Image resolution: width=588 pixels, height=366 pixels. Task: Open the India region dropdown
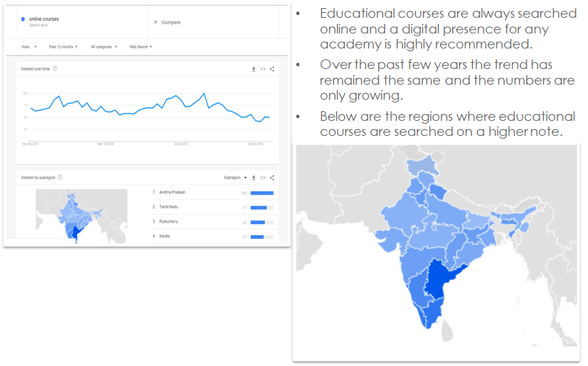coord(29,47)
